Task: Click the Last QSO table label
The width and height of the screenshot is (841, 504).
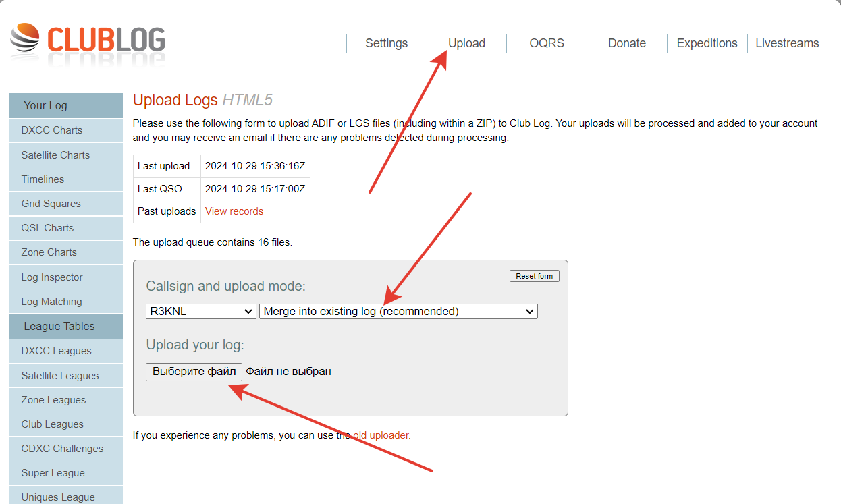Action: coord(160,189)
